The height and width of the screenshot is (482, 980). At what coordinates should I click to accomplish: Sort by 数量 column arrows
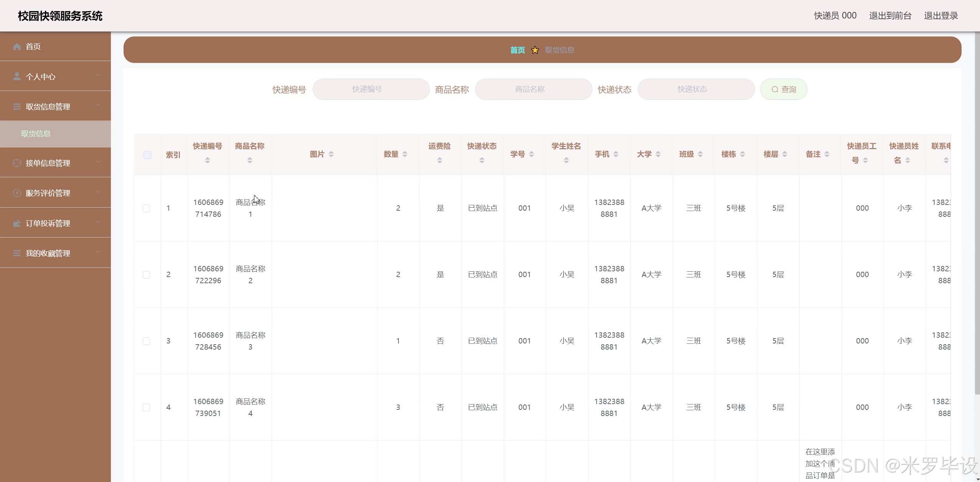click(405, 154)
